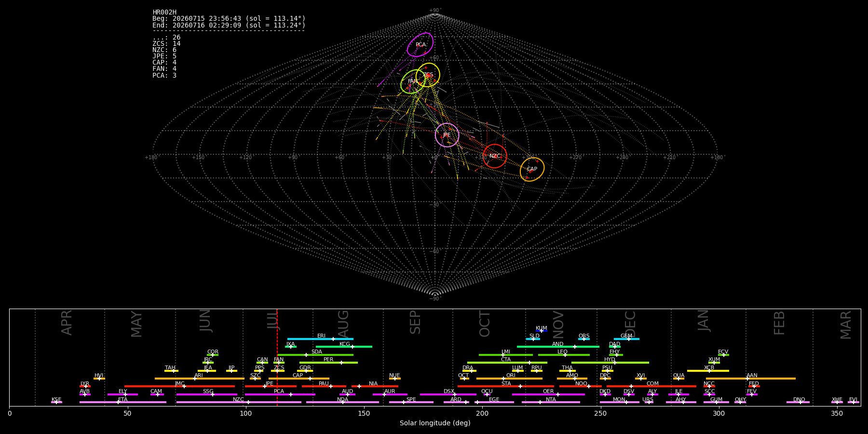The image size is (868, 434).
Task: Click the 150 tick on solar longitude axis
Action: pos(364,413)
